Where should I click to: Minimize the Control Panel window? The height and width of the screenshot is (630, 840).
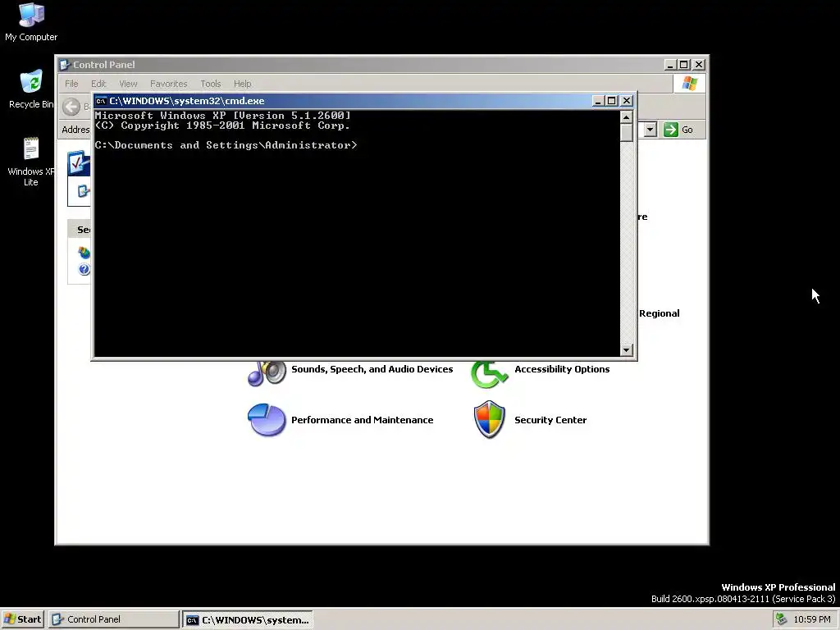[670, 65]
